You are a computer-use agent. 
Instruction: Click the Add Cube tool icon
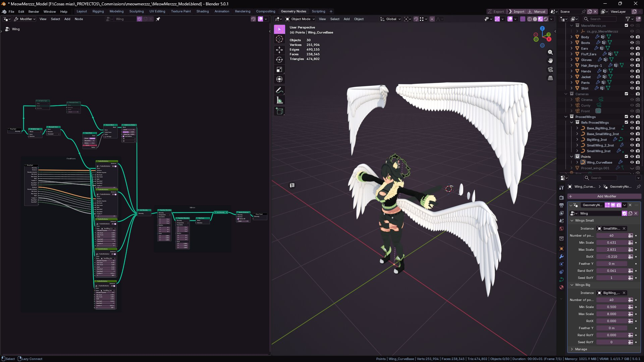(x=279, y=111)
